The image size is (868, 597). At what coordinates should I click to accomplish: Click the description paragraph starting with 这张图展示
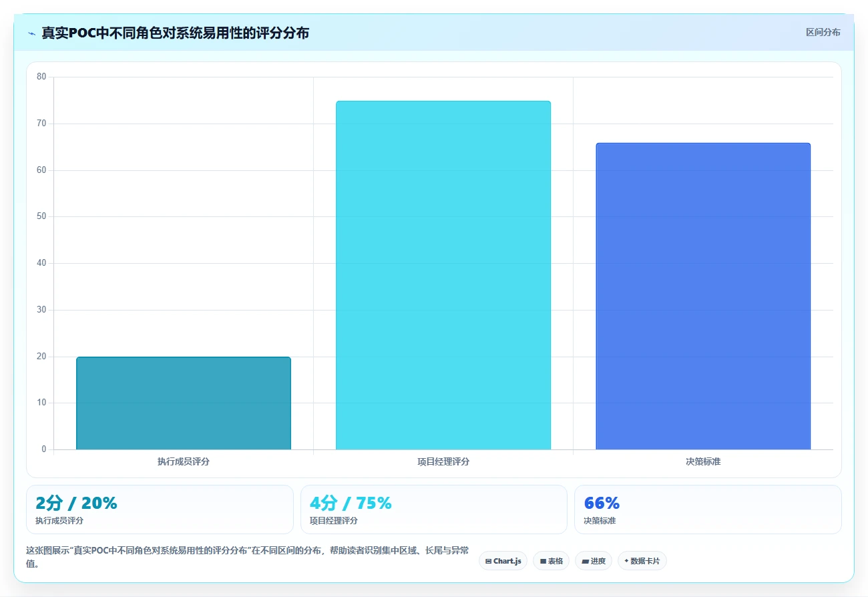point(247,557)
